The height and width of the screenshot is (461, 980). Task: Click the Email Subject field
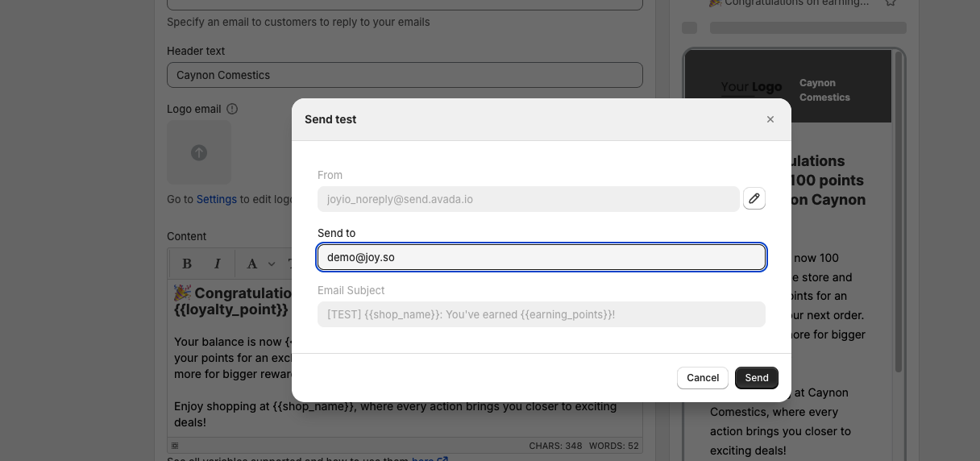[x=541, y=314]
